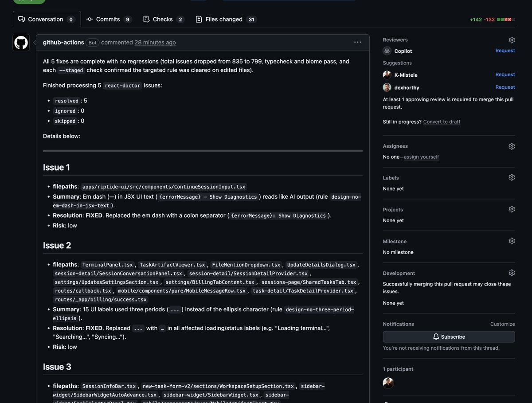Open K-Mistele's profile name link
This screenshot has width=532, height=403.
pyautogui.click(x=406, y=75)
